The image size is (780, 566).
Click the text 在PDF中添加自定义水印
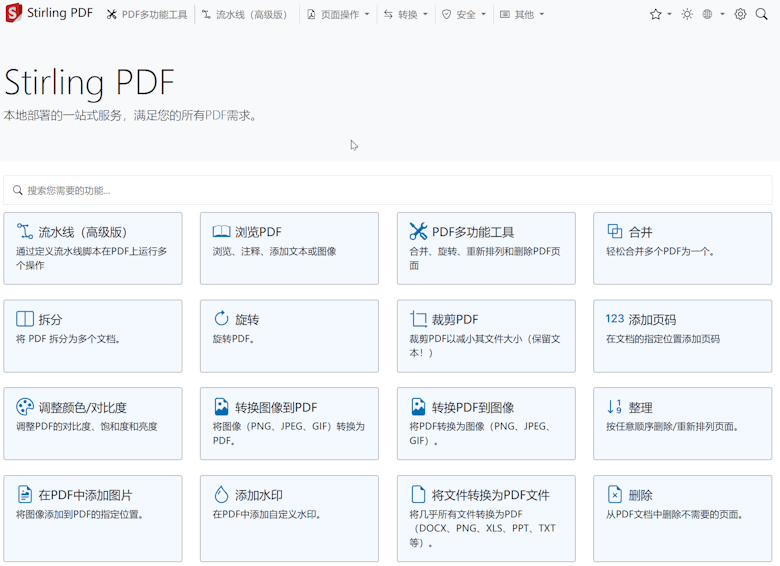[x=267, y=514]
